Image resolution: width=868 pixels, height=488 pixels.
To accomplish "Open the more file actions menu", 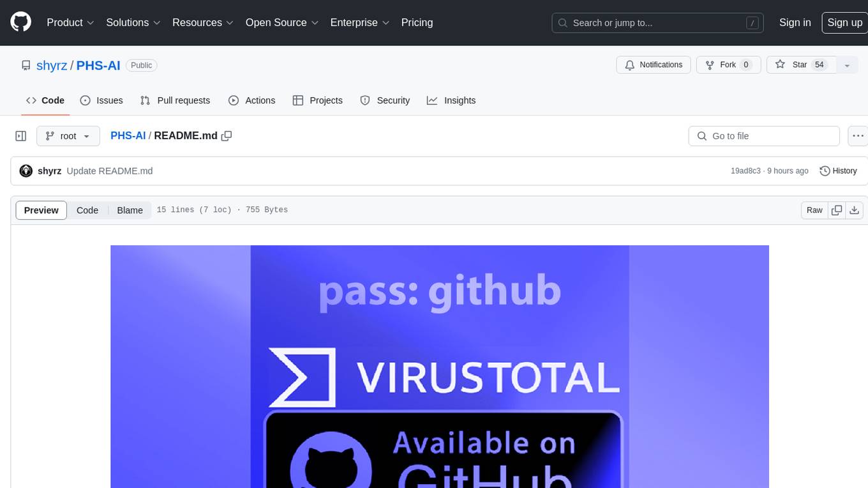I will 858,136.
